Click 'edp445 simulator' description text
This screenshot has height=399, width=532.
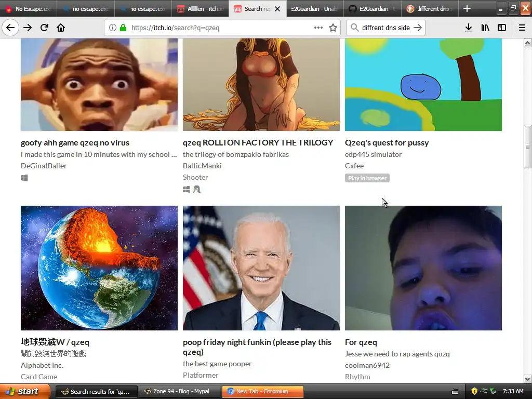[x=373, y=154]
